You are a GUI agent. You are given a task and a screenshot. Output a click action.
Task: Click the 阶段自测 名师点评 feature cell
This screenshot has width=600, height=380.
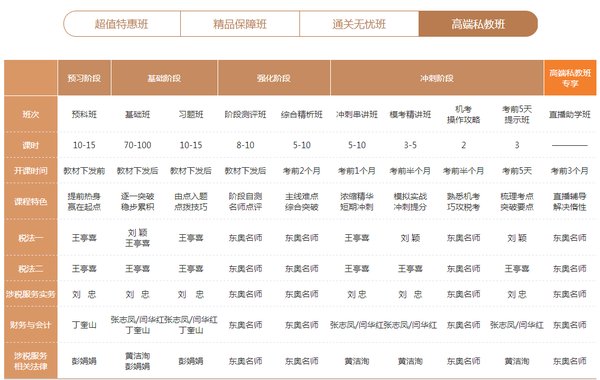[x=245, y=202]
